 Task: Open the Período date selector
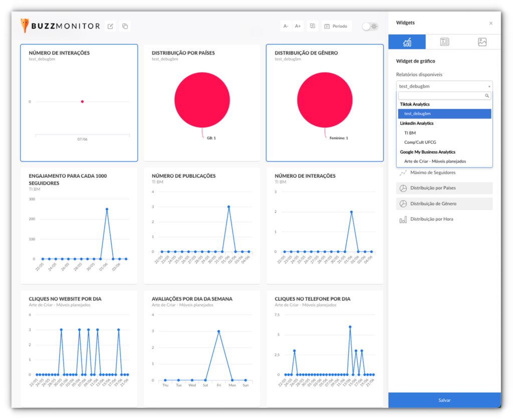(337, 26)
